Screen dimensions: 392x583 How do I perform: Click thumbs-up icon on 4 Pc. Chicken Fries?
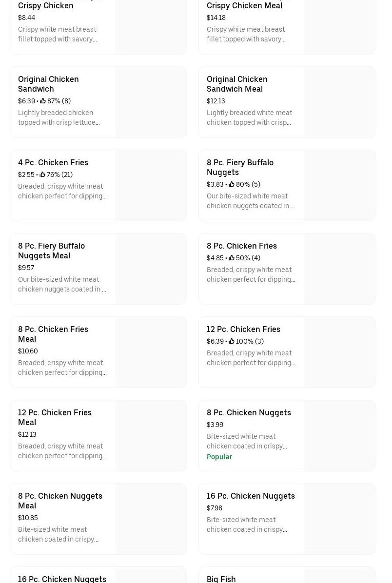pyautogui.click(x=42, y=175)
